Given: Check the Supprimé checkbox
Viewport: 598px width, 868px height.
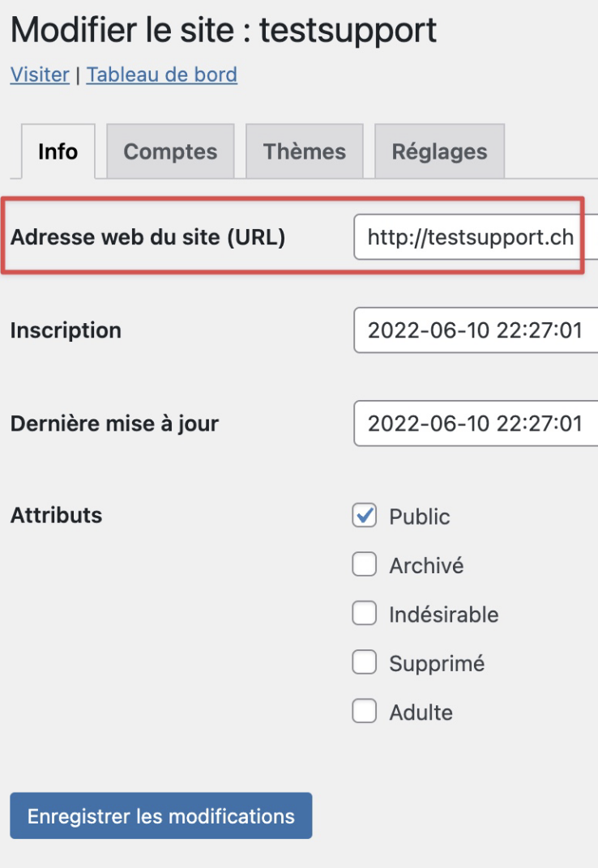Looking at the screenshot, I should click(x=365, y=663).
